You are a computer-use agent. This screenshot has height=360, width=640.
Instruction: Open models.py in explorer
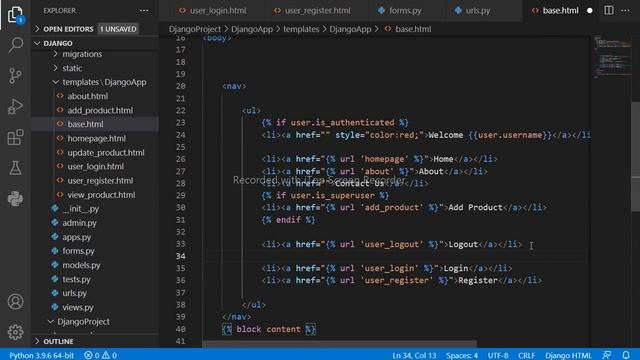click(x=81, y=265)
